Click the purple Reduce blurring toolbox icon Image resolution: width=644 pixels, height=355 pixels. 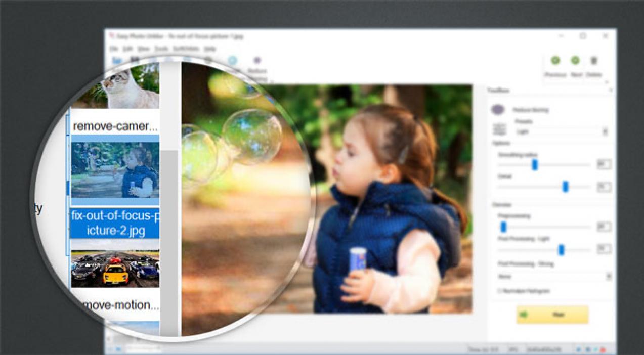pyautogui.click(x=498, y=109)
